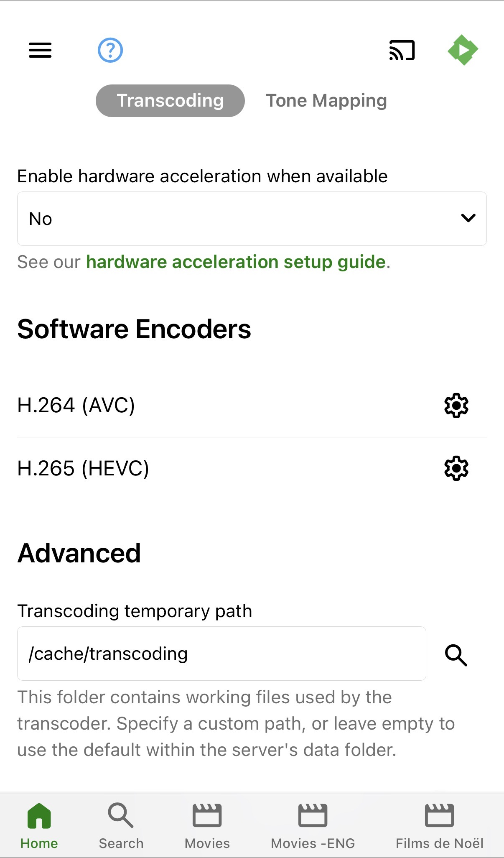Open the hardware acceleration setup guide link
Image resolution: width=504 pixels, height=858 pixels.
pyautogui.click(x=236, y=262)
